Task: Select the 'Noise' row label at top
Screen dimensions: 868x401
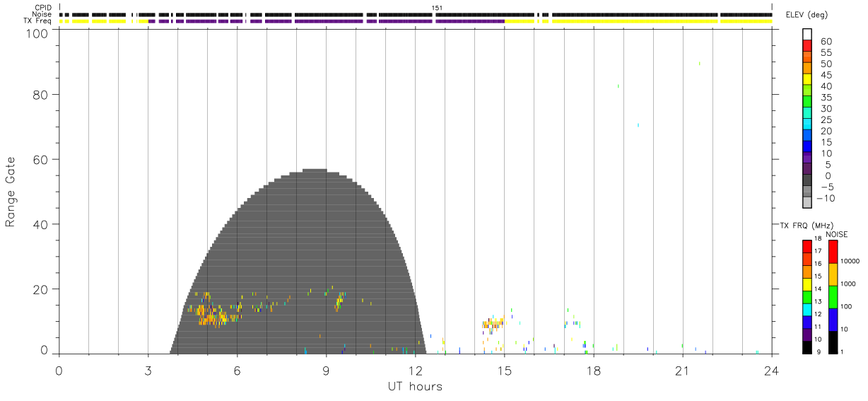Action: pyautogui.click(x=42, y=14)
